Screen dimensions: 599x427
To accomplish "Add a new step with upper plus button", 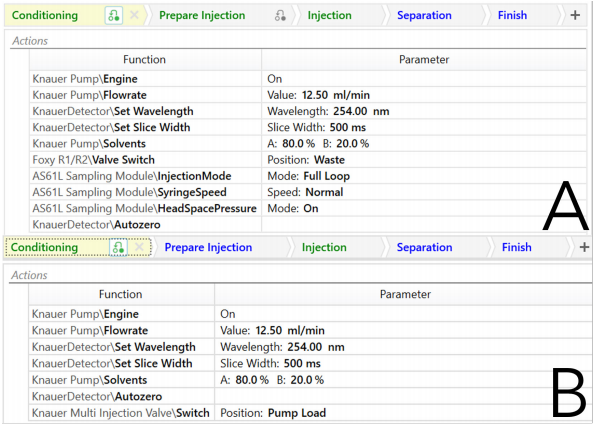I will click(x=575, y=15).
